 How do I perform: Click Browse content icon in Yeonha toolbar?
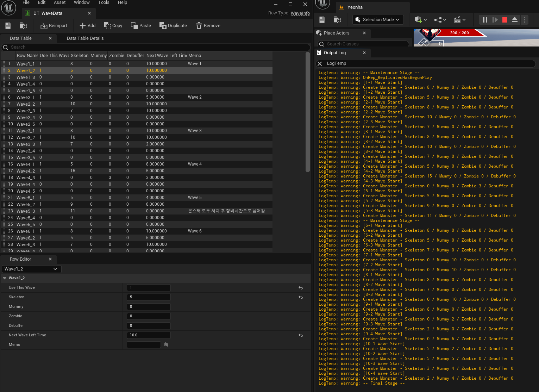coord(337,20)
